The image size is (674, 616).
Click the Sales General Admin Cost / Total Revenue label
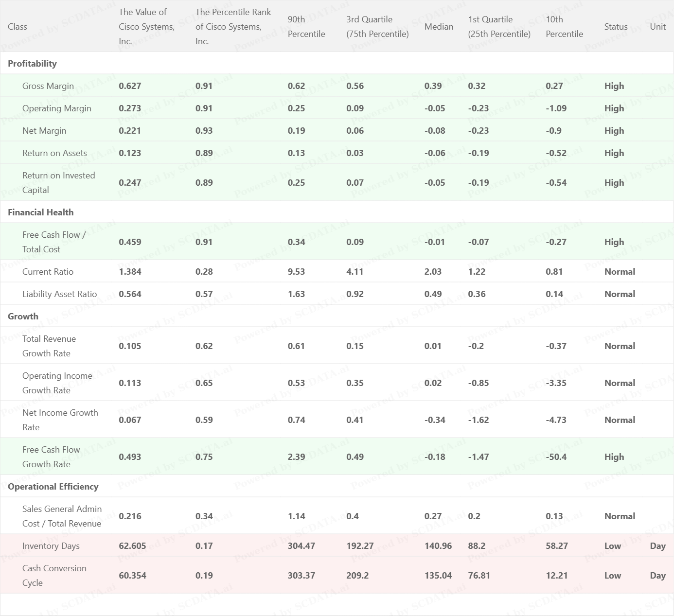62,516
